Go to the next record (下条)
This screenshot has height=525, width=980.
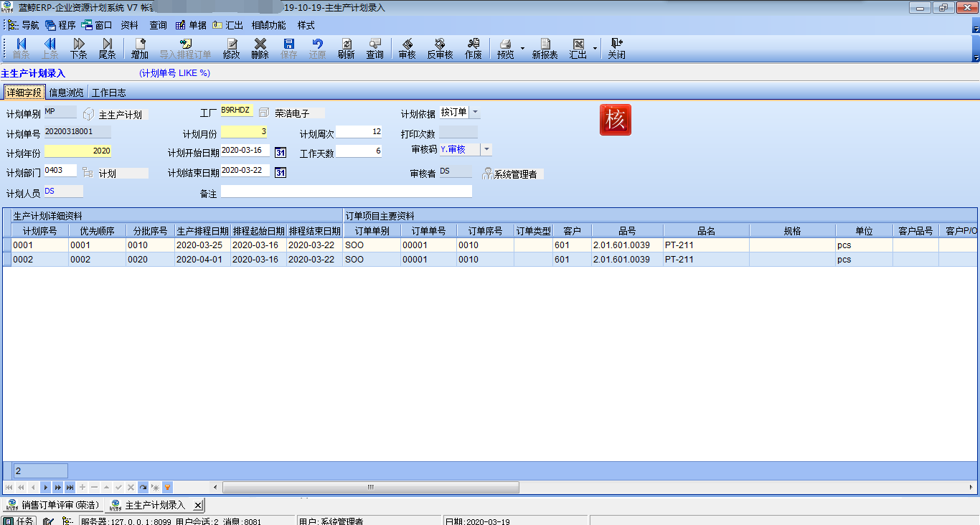click(x=78, y=48)
